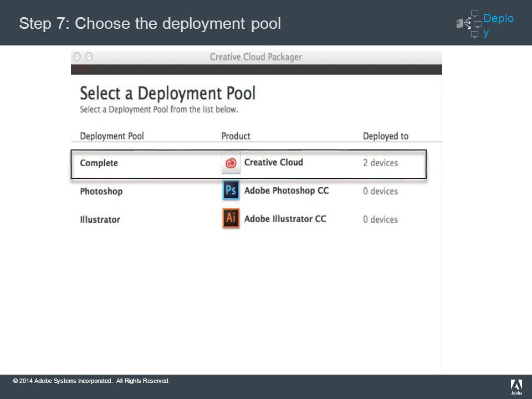Click the Photoshop Ps product icon

(x=231, y=190)
